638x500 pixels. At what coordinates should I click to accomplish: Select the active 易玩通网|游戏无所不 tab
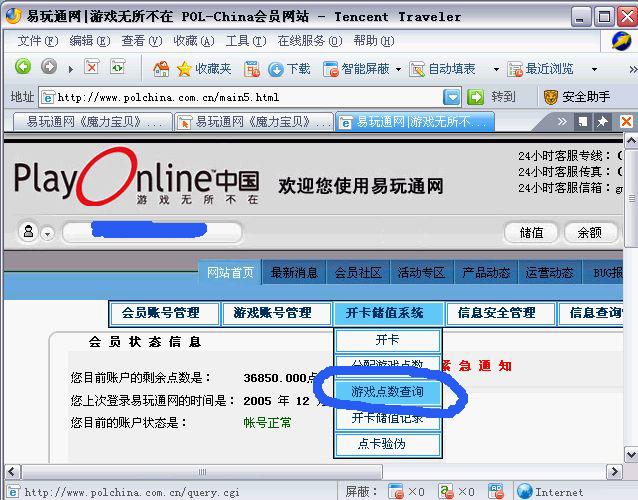point(415,122)
